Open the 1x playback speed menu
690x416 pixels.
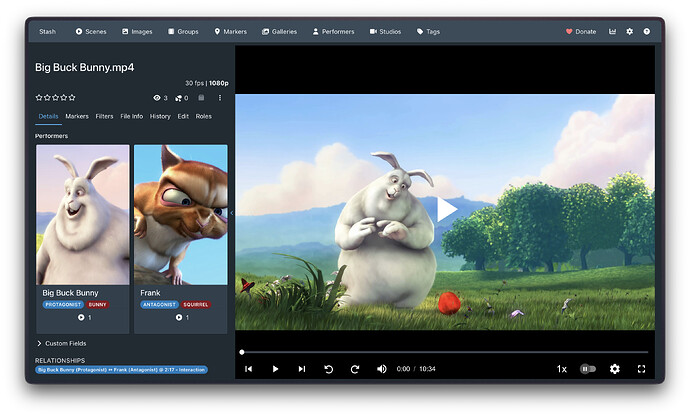562,369
